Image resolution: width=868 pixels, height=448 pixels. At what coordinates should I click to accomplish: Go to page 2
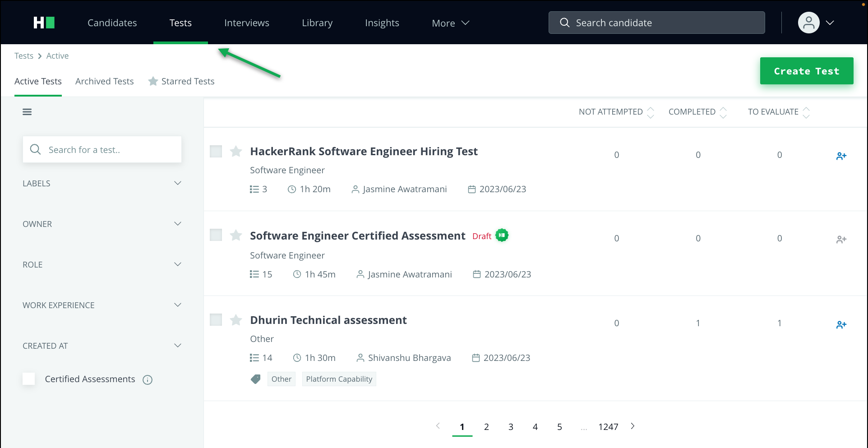(486, 427)
